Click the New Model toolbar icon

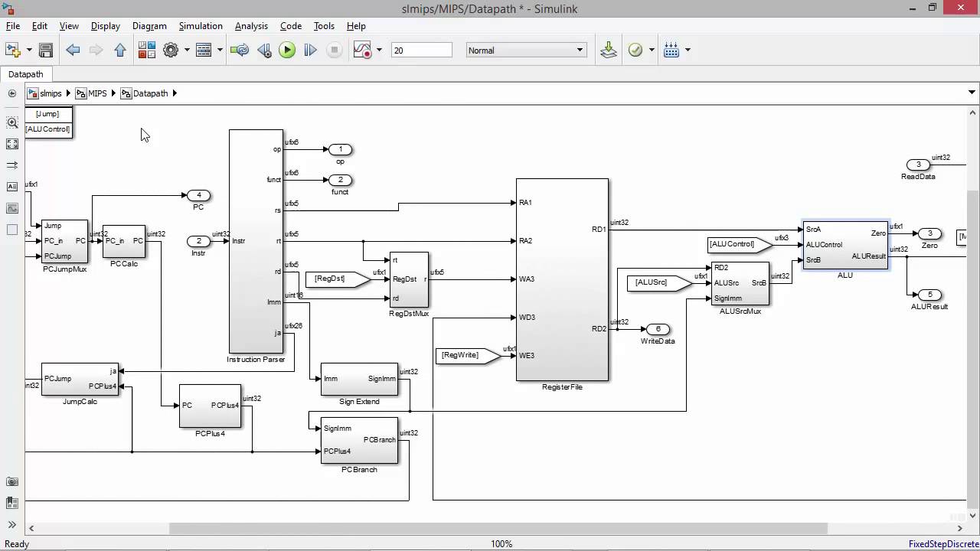click(13, 50)
